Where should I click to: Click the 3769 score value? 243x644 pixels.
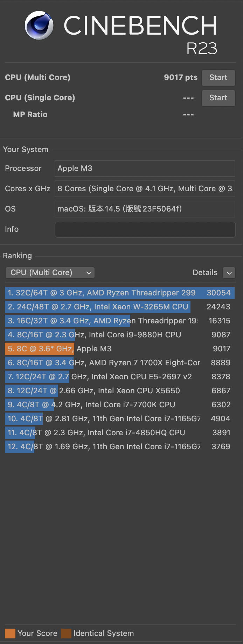(x=221, y=447)
